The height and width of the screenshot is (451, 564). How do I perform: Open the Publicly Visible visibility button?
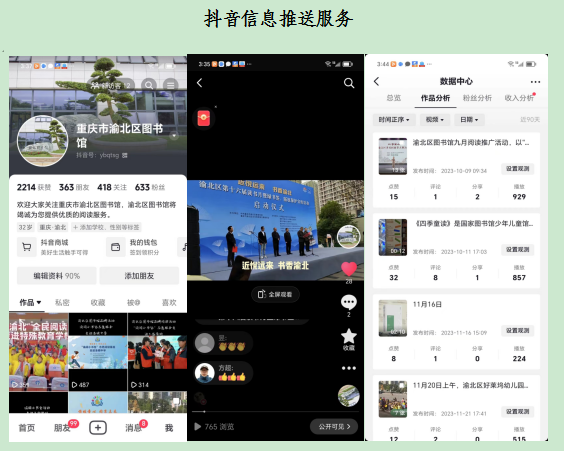point(333,427)
